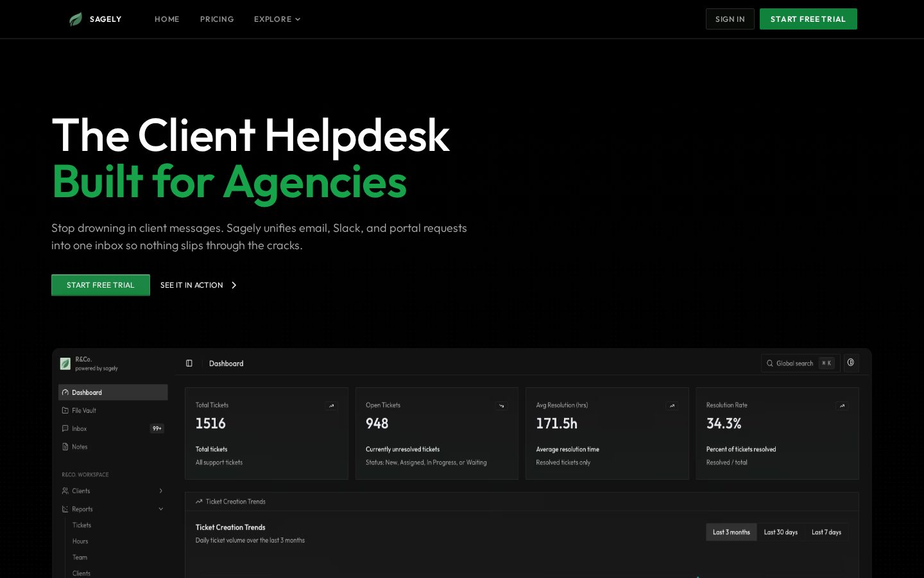The width and height of the screenshot is (924, 578).
Task: Click the Sign In button
Action: pyautogui.click(x=730, y=19)
